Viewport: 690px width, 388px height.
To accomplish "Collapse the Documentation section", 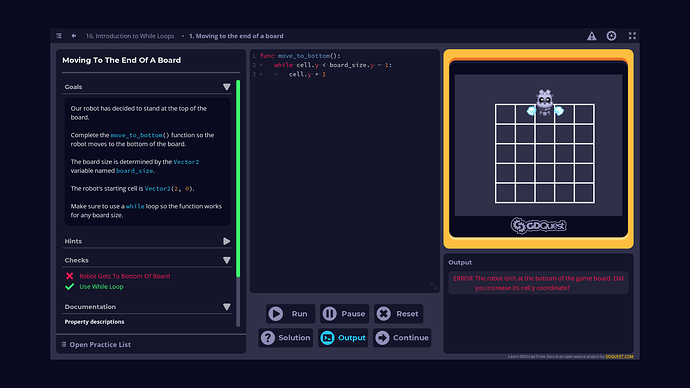I will 226,307.
